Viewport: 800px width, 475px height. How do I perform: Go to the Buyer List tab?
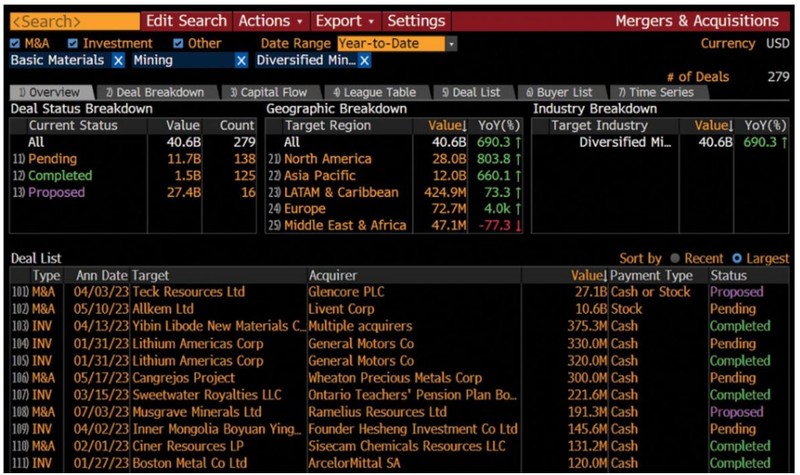(561, 92)
